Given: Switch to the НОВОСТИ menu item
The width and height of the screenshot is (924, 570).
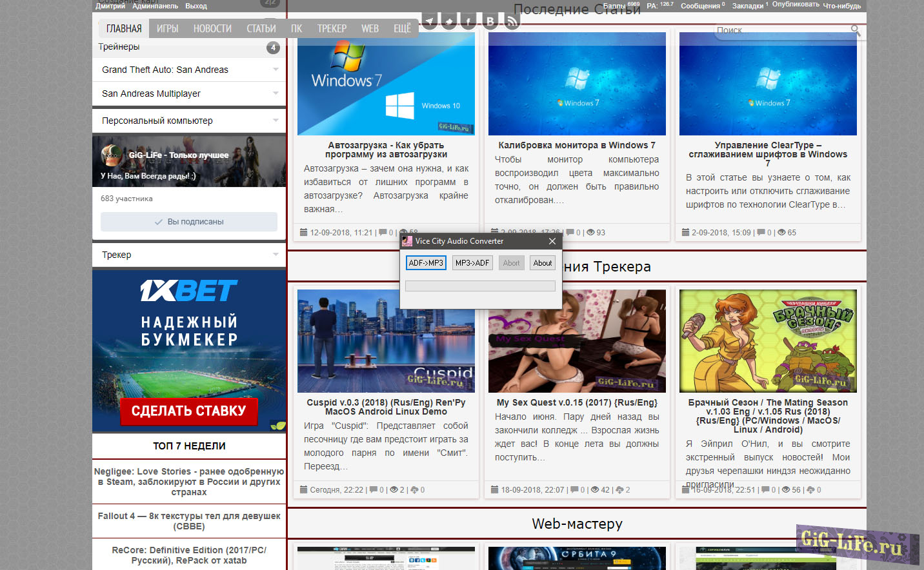Looking at the screenshot, I should pyautogui.click(x=212, y=28).
